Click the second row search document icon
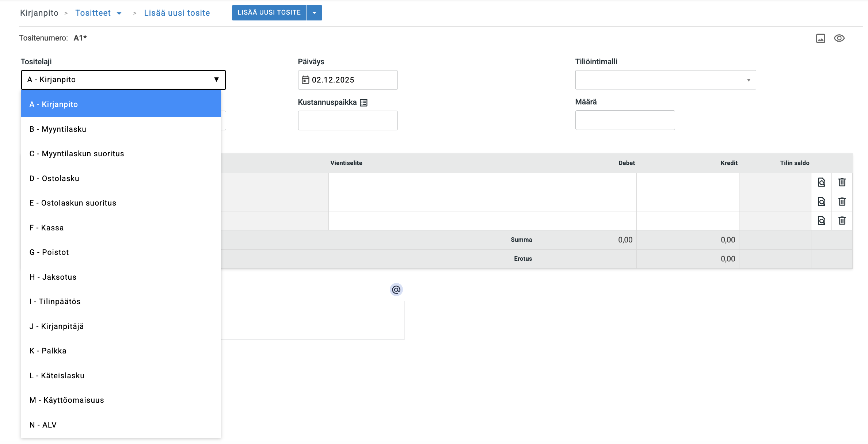 coord(821,202)
